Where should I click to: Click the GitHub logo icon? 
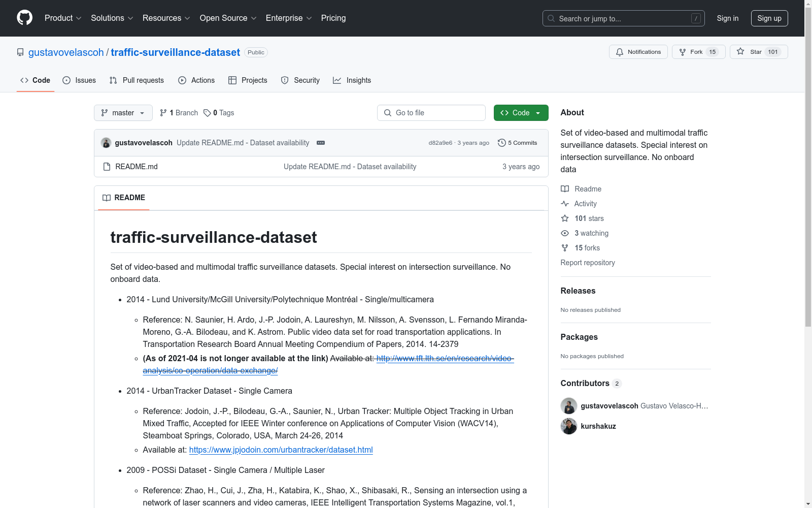point(24,17)
